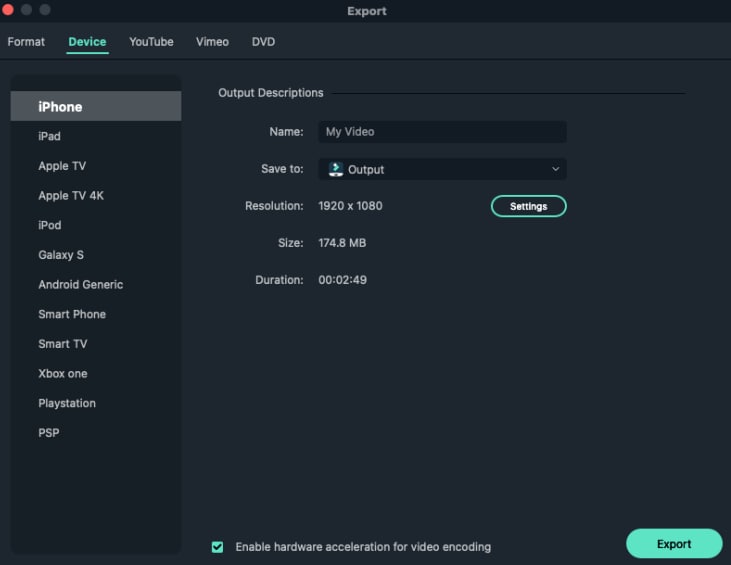Pick Android Generic from the list
Screen dimensions: 731x565
pyautogui.click(x=81, y=285)
